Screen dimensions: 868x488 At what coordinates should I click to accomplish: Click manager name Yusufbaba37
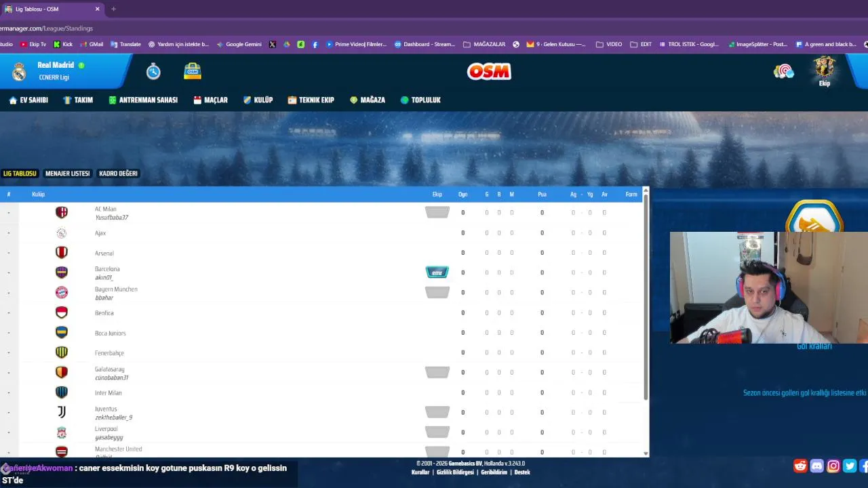[111, 218]
